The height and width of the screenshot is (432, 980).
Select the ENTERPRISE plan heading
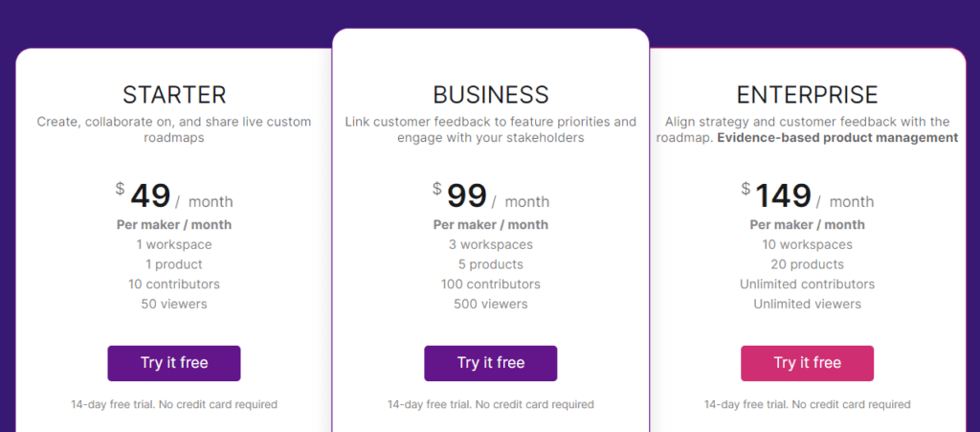click(808, 95)
